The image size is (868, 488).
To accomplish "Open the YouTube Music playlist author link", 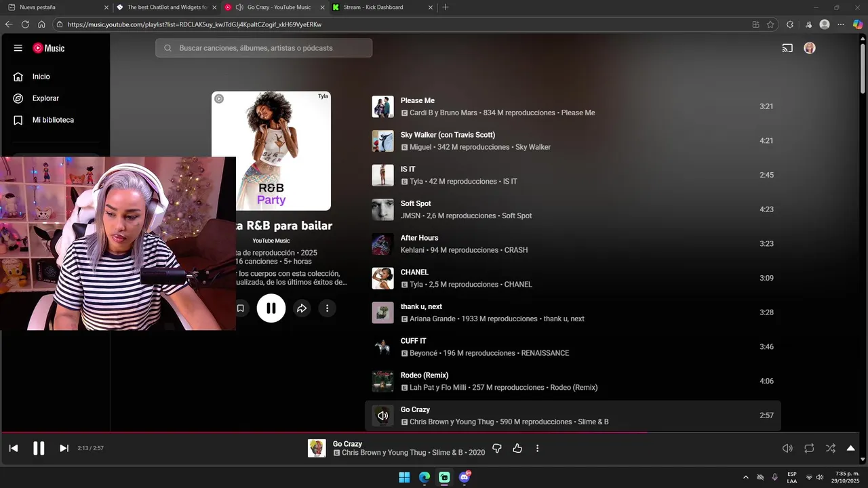I will click(271, 241).
